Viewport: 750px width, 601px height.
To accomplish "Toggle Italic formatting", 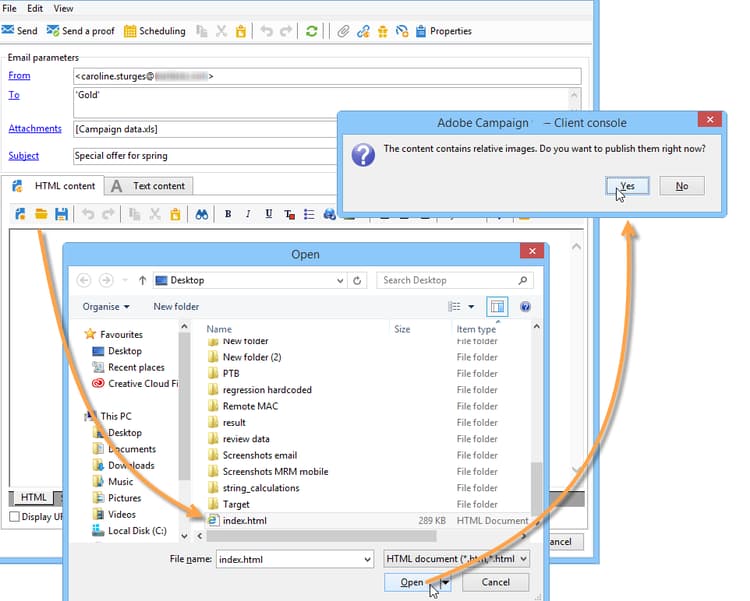I will pos(248,214).
